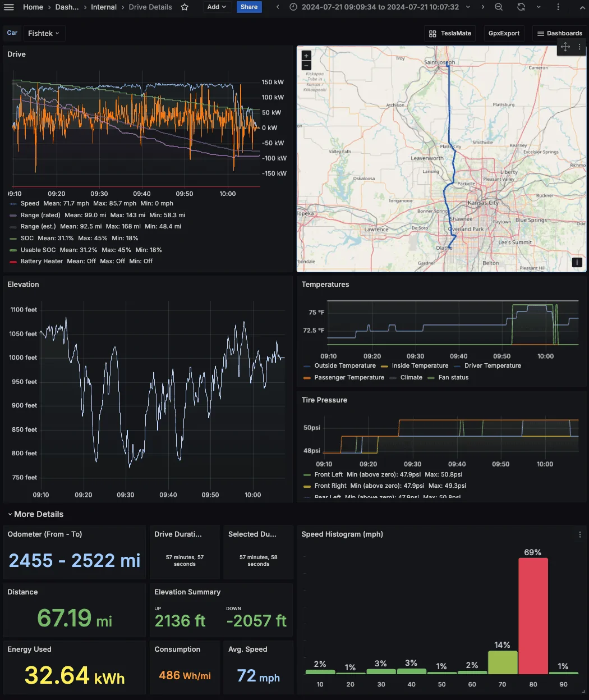Click the Share button
This screenshot has height=700, width=589.
pyautogui.click(x=249, y=7)
